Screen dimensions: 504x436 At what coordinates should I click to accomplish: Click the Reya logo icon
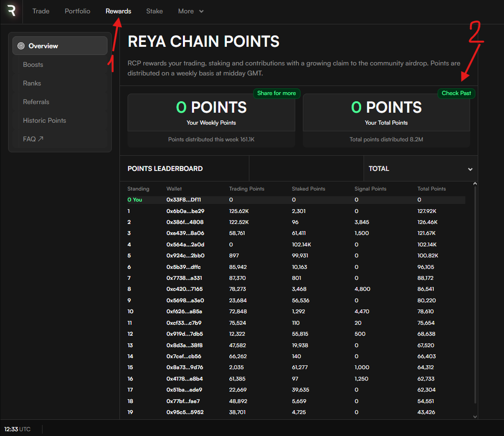coord(11,11)
